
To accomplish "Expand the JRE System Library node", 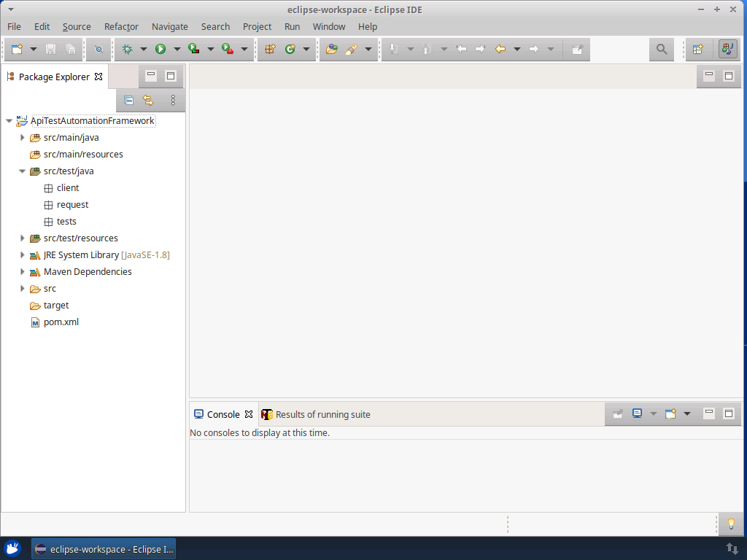I will 22,254.
